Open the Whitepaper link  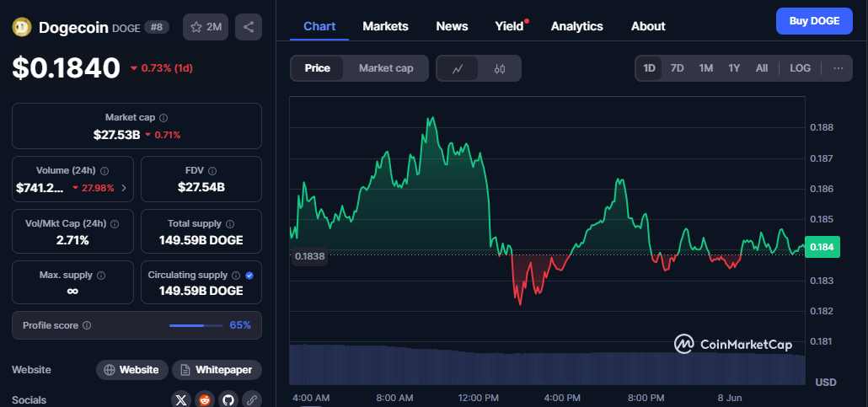click(217, 370)
